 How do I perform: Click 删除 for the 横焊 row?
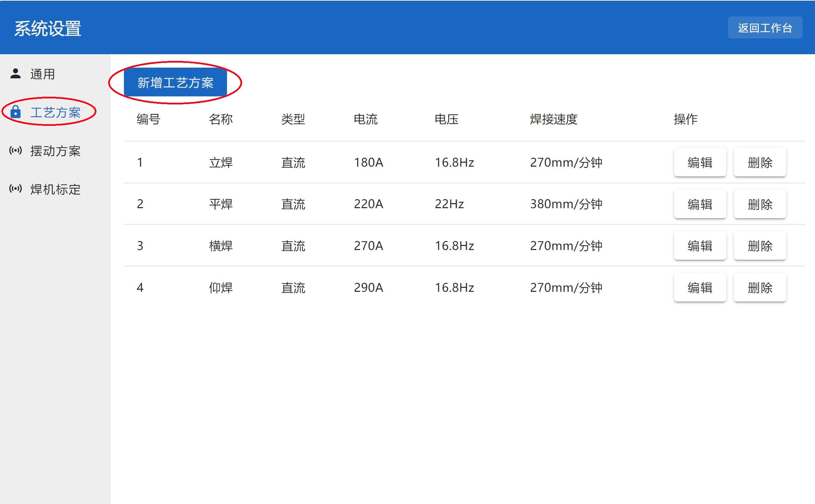click(x=760, y=246)
